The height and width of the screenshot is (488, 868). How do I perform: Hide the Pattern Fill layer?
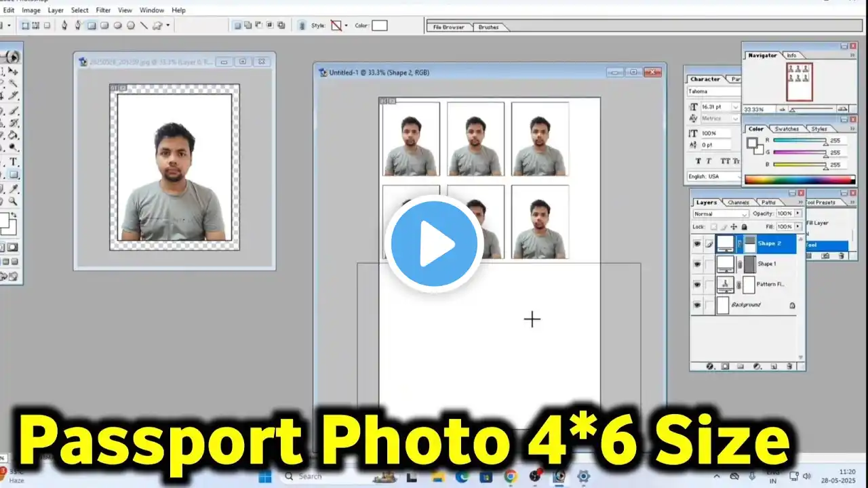[x=697, y=285]
